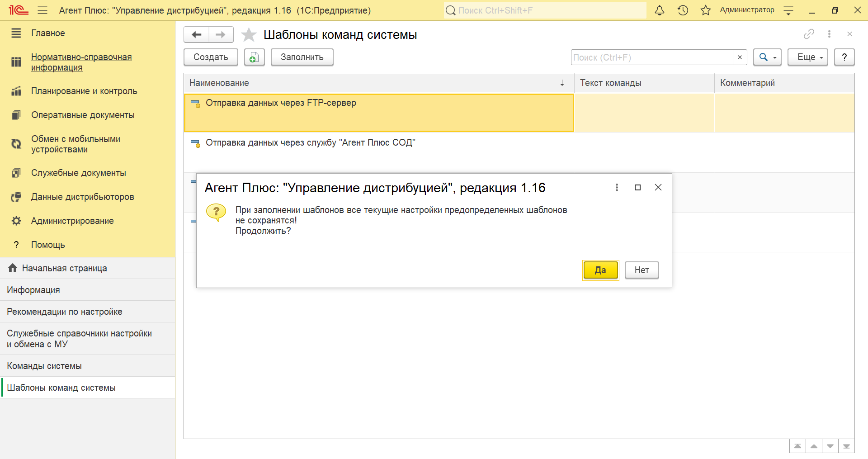Move up one row arrow
The height and width of the screenshot is (459, 868).
click(814, 446)
